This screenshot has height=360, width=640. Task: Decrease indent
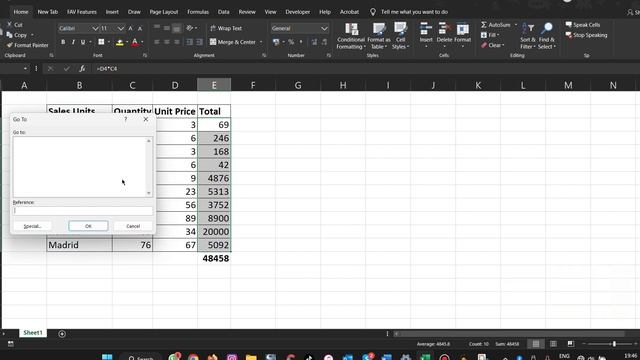point(189,42)
